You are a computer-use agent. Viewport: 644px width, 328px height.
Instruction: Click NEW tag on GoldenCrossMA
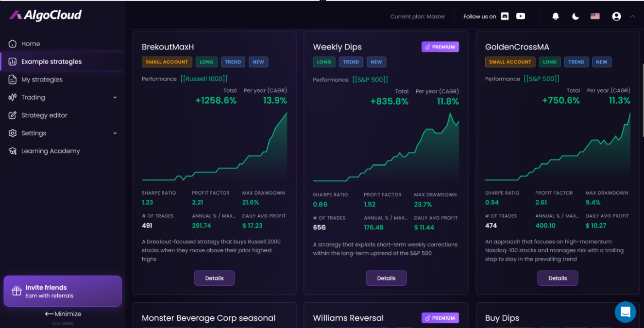click(x=602, y=62)
